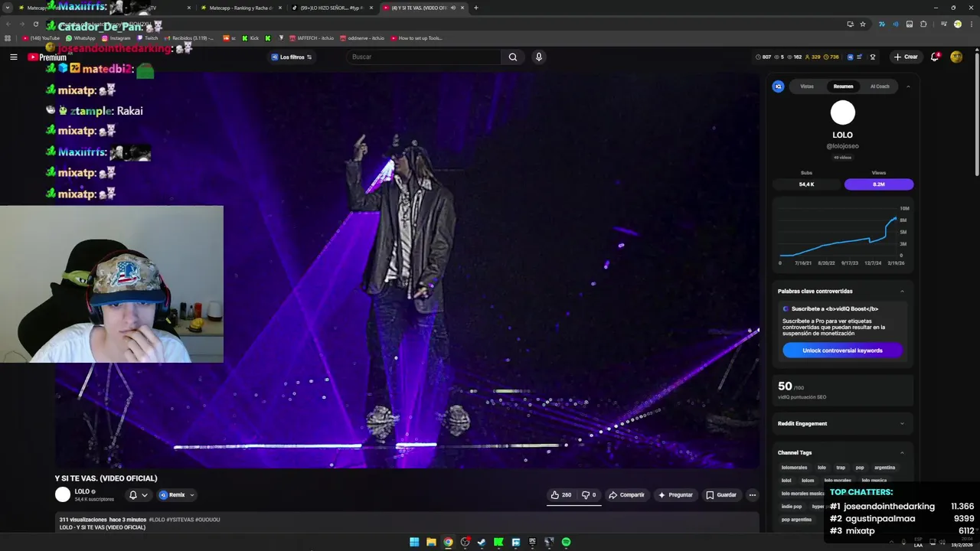Image resolution: width=980 pixels, height=551 pixels.
Task: Activate voice search microphone
Action: point(539,57)
